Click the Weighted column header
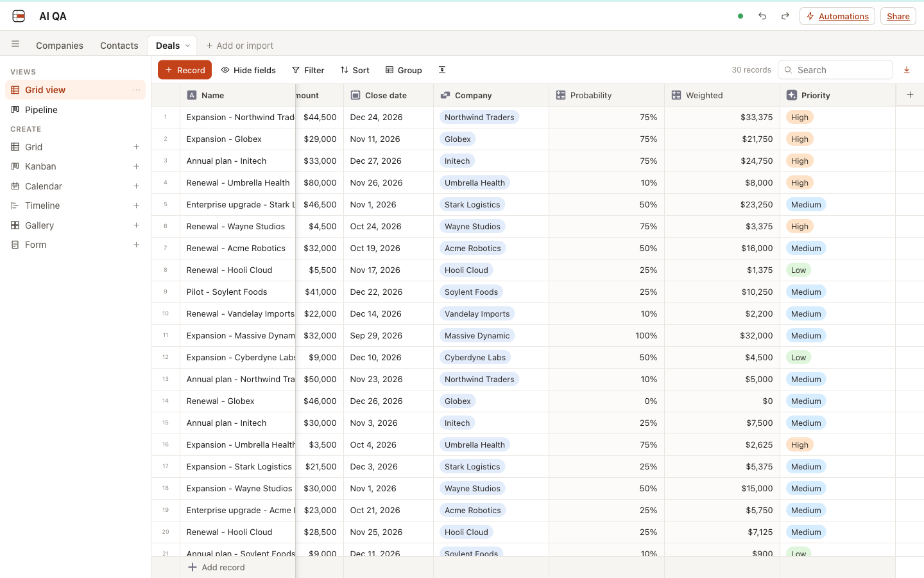This screenshot has width=924, height=578. point(723,95)
